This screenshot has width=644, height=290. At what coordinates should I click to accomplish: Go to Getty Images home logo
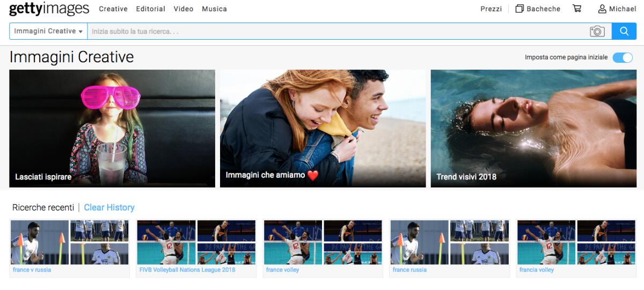pyautogui.click(x=49, y=9)
